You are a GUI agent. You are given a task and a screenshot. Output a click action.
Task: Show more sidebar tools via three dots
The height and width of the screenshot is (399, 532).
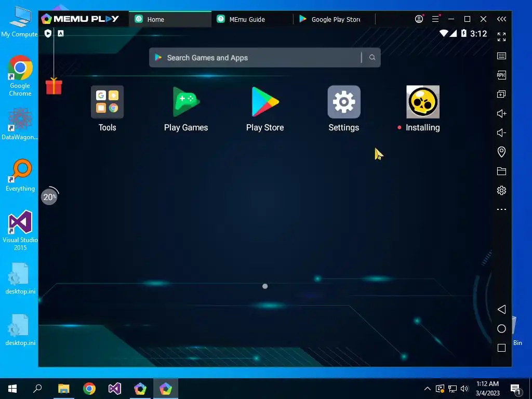501,209
